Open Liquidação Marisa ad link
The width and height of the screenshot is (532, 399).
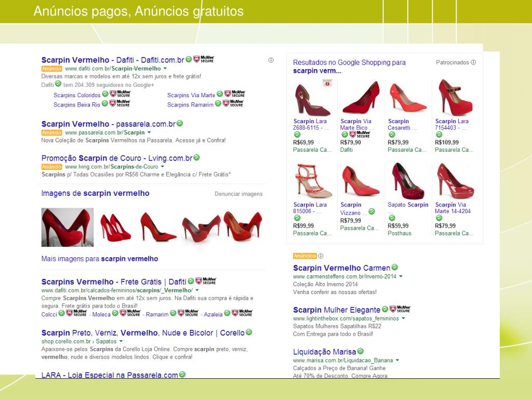point(325,352)
